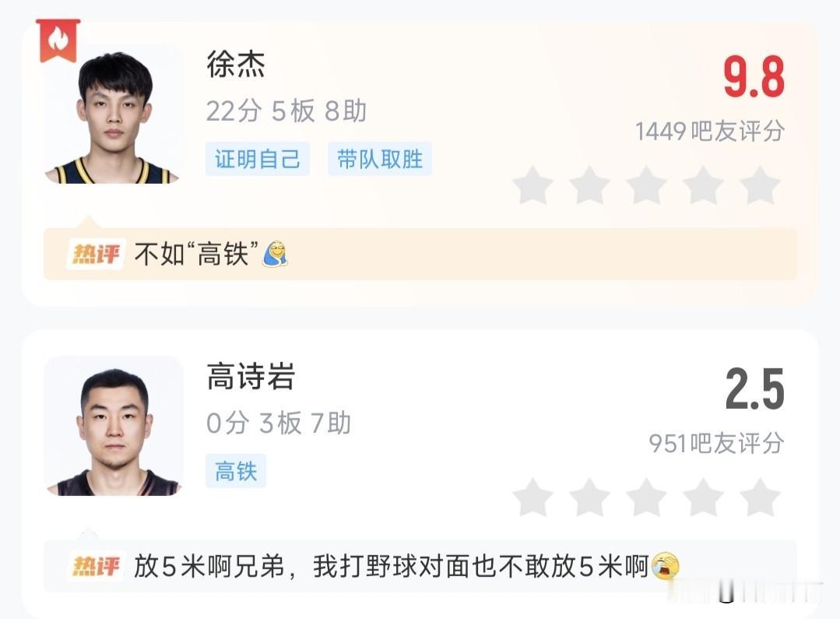
Task: Select the 带队取胜 tag
Action: point(380,159)
